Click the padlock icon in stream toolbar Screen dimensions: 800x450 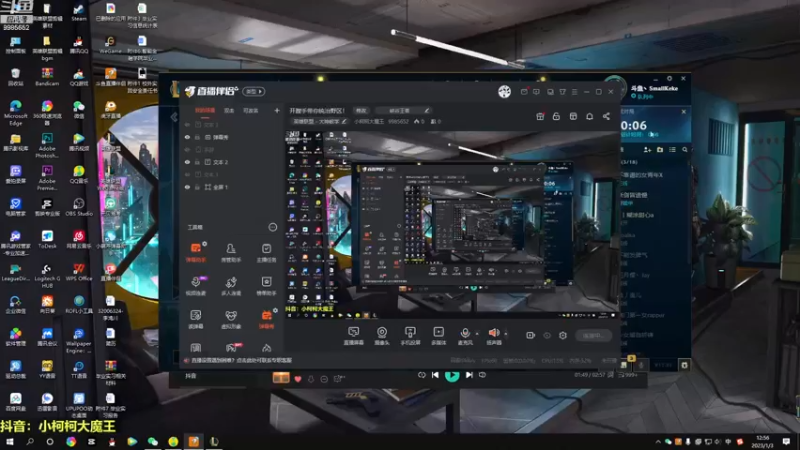click(x=556, y=116)
